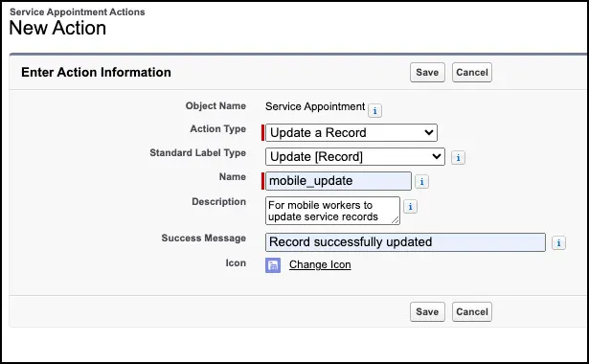
Task: Click Save in the bottom button row
Action: click(x=427, y=311)
